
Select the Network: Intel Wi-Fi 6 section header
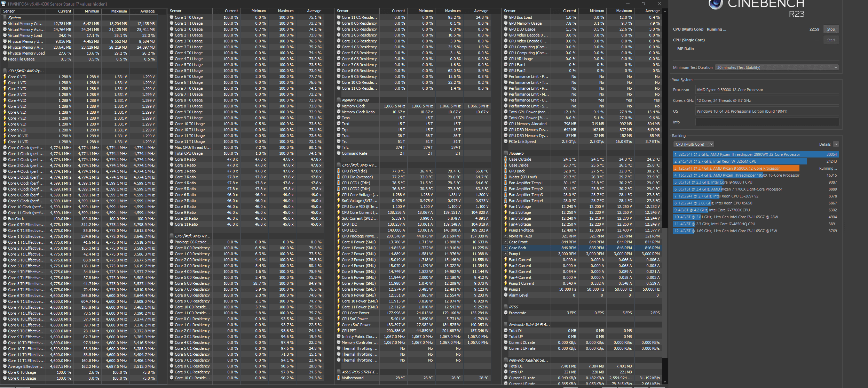[x=582, y=325]
